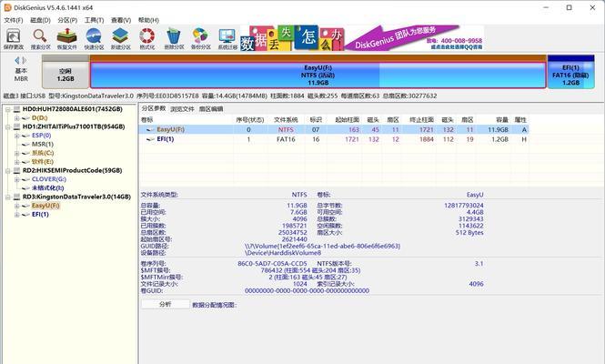Click the \Device\HarddiskVolume8 device path value
Image resolution: width=605 pixels, height=364 pixels.
point(283,253)
